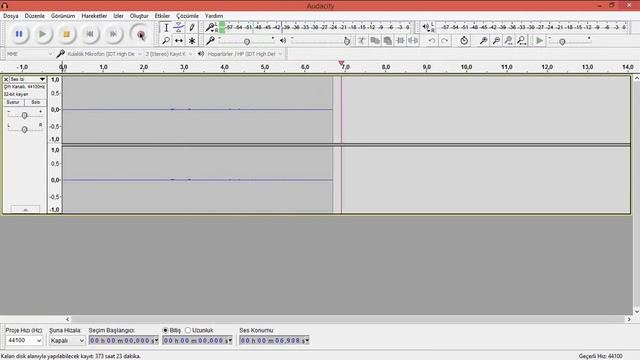The image size is (640, 360).
Task: Click the Fit Project zoom icon
Action: tap(522, 40)
